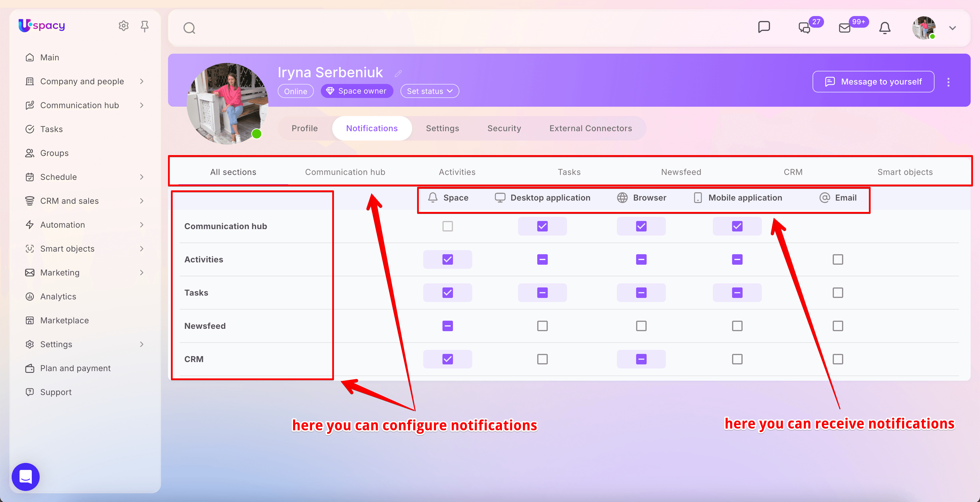Click the large profile photo
980x502 pixels.
pyautogui.click(x=228, y=103)
